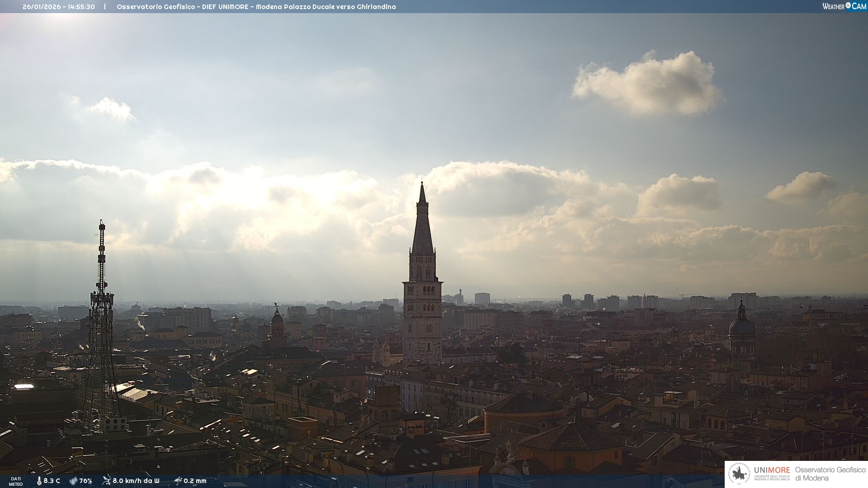Click the WeatherCam lens eye icon

tap(848, 5)
